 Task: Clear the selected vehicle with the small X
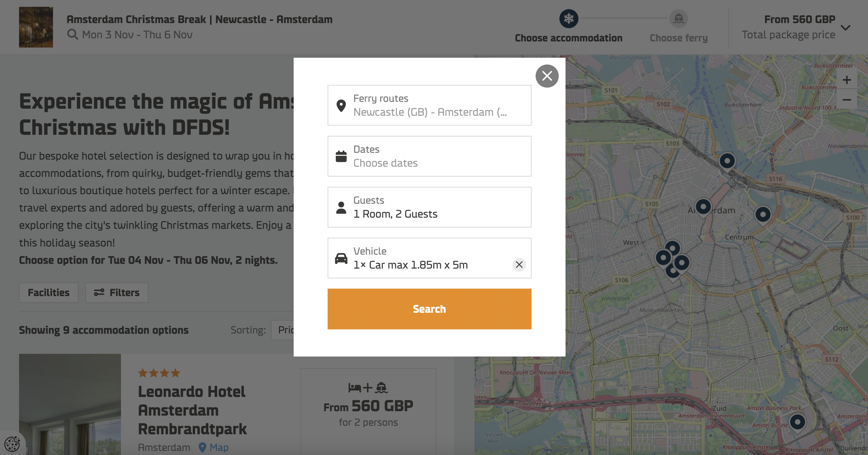click(519, 265)
